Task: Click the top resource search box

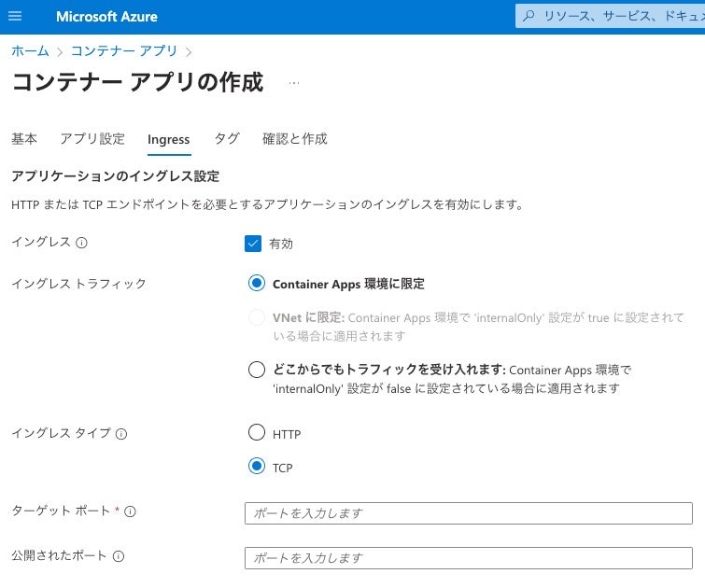Action: [x=610, y=16]
